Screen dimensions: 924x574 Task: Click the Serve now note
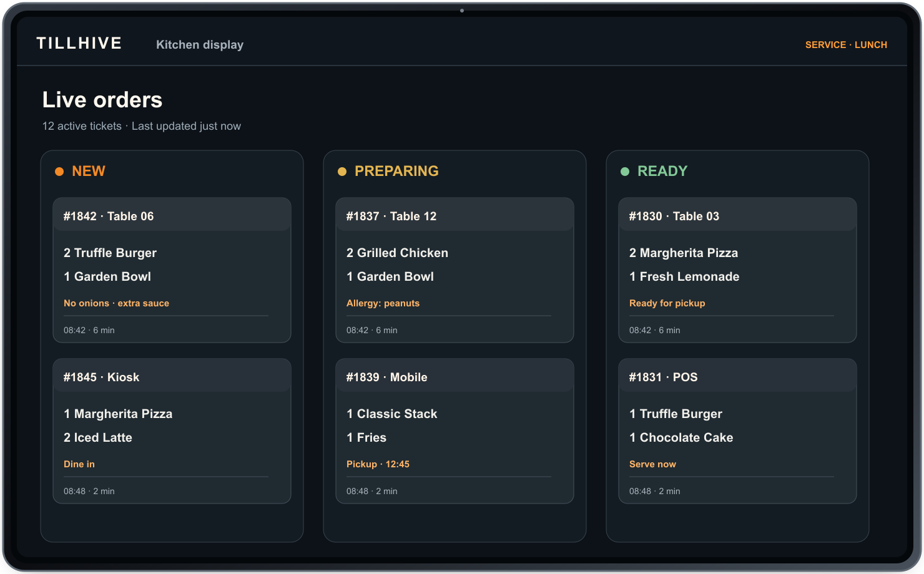click(x=652, y=464)
